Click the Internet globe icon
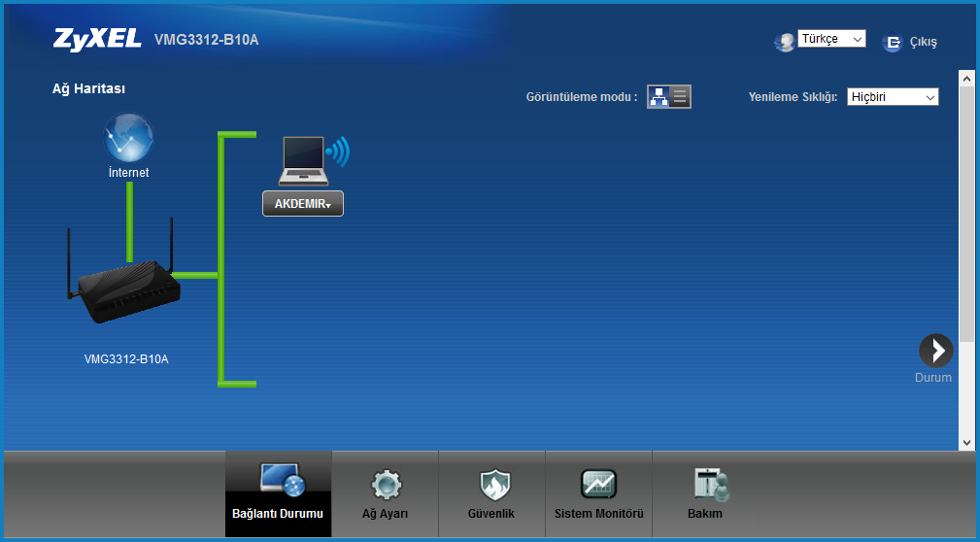The height and width of the screenshot is (542, 980). [129, 138]
